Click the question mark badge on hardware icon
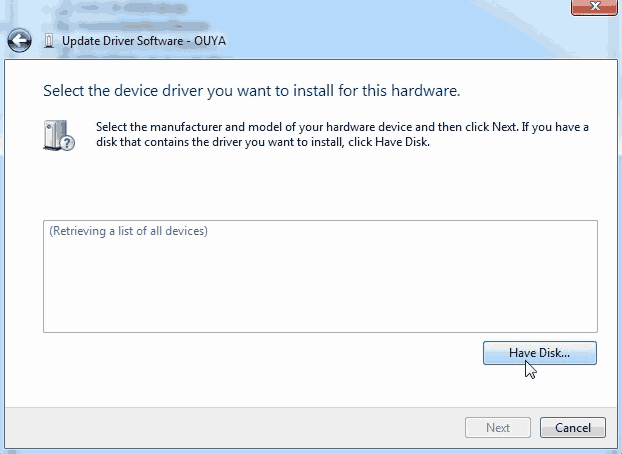 (x=67, y=142)
